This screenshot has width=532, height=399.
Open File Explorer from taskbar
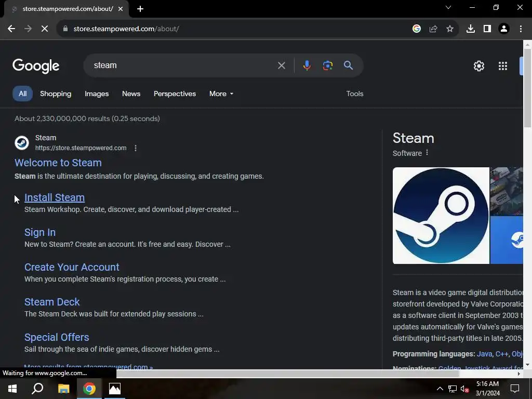pos(63,389)
